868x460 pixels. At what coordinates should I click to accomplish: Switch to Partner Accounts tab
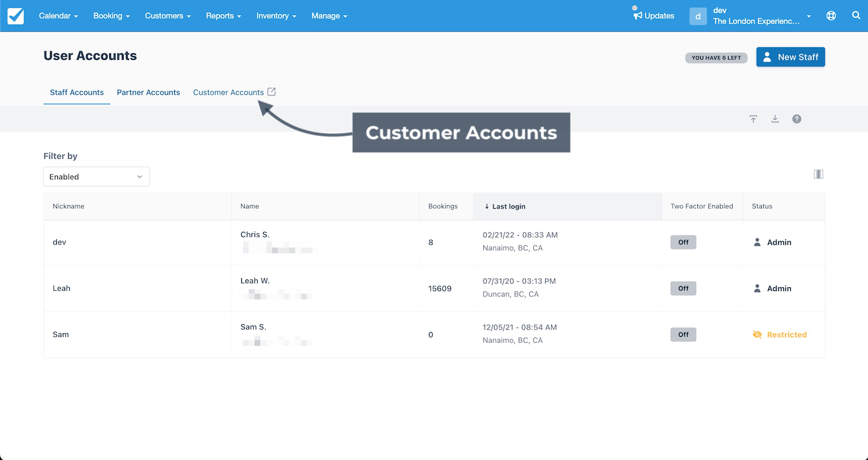point(148,92)
